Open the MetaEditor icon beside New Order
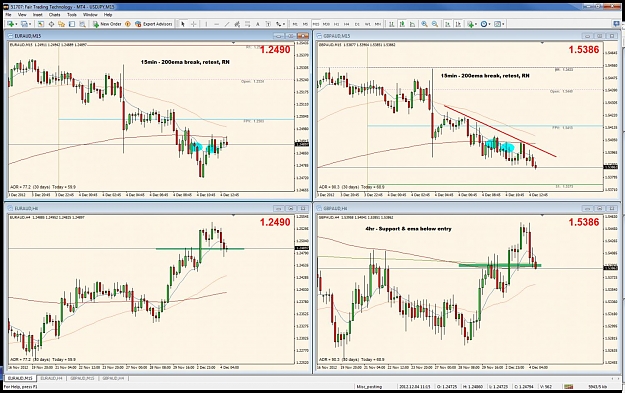625x393 pixels. click(x=128, y=24)
